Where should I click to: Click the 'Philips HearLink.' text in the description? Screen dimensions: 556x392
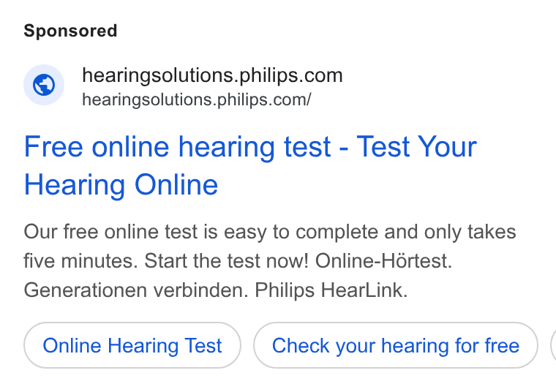331,290
